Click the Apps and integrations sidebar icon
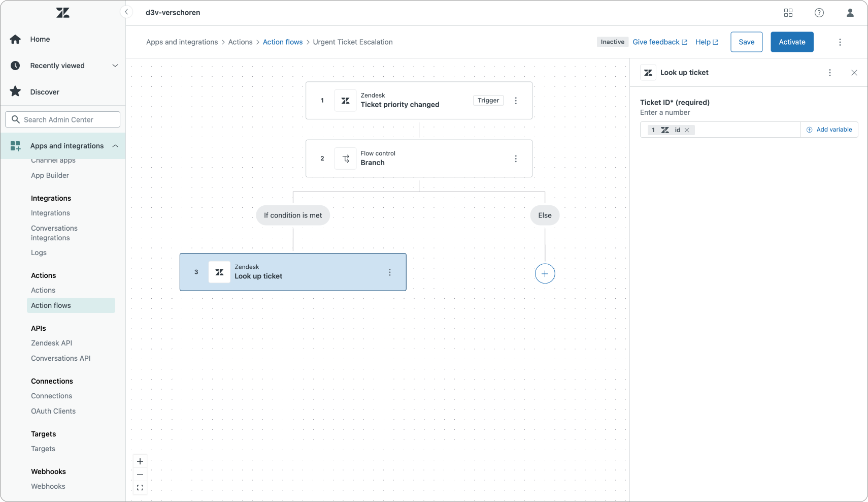The width and height of the screenshot is (868, 502). 16,146
